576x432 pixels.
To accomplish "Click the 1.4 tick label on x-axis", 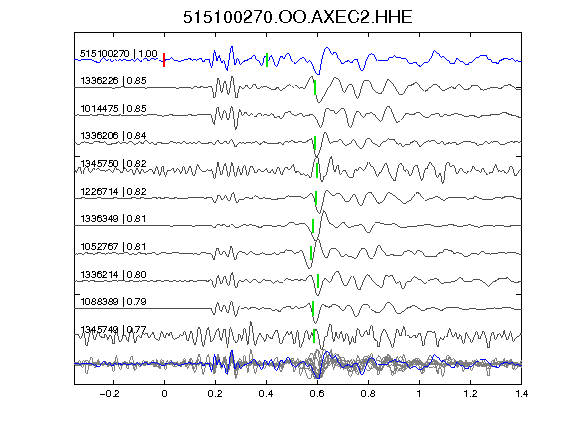I will [521, 394].
